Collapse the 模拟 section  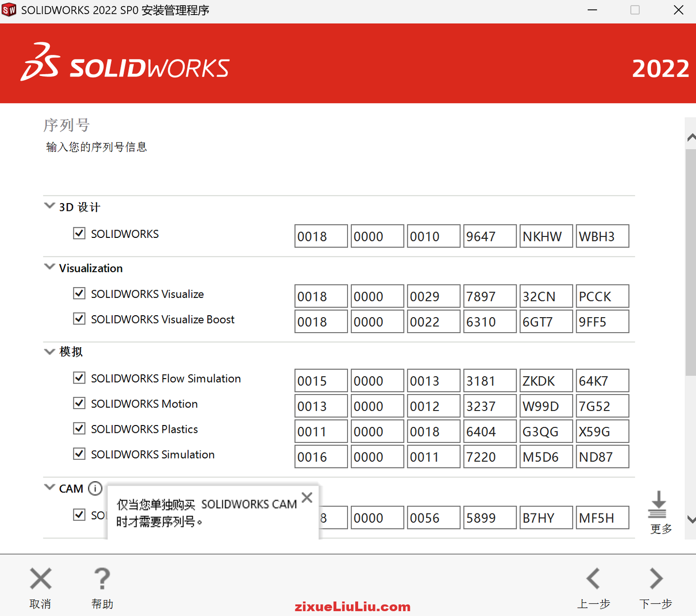click(x=49, y=352)
